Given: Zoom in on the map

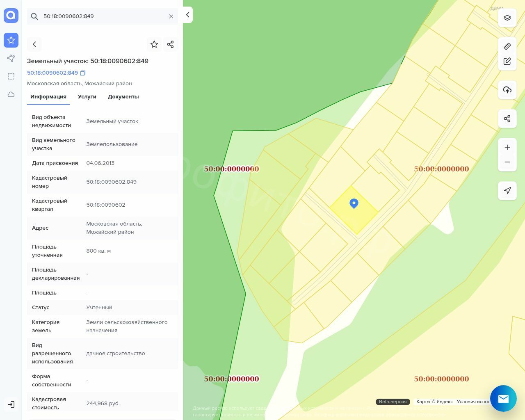Looking at the screenshot, I should click(x=507, y=147).
